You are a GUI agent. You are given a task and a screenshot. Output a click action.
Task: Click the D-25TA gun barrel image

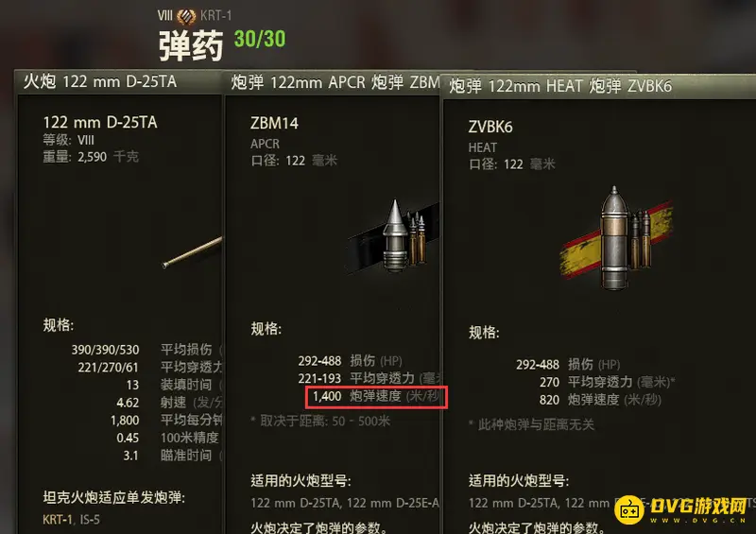click(x=193, y=251)
